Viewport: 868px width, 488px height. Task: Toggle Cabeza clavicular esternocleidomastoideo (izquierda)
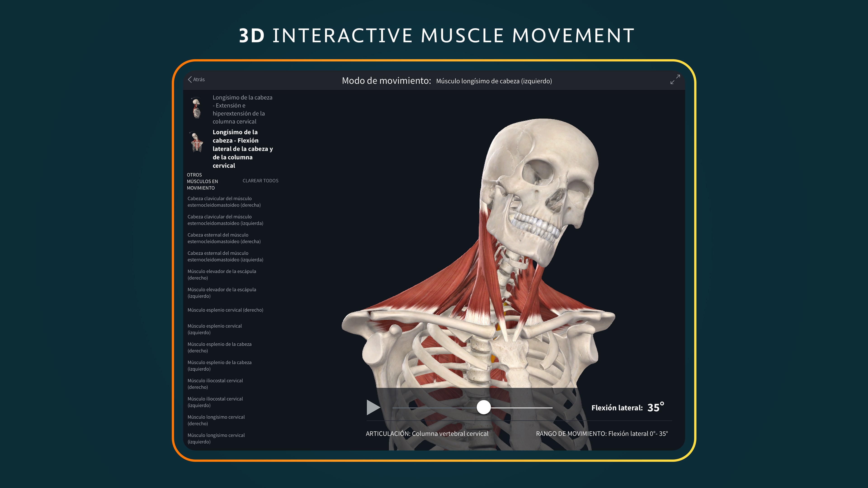click(x=225, y=220)
